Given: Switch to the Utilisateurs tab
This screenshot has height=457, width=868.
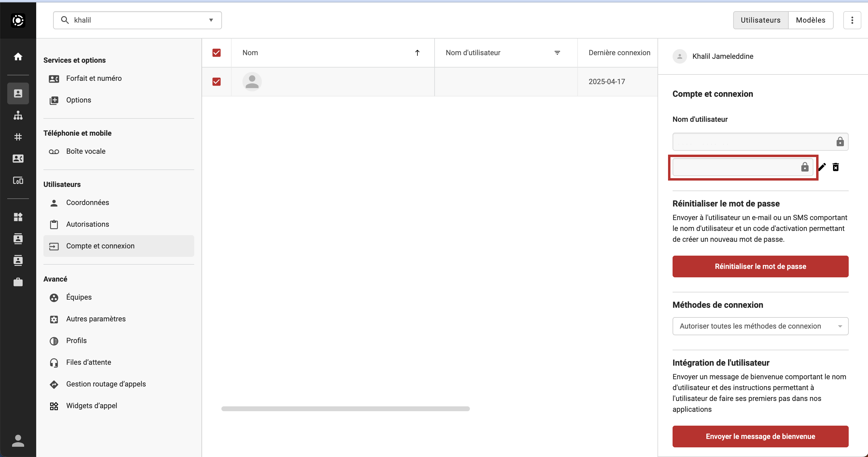Looking at the screenshot, I should pyautogui.click(x=761, y=20).
